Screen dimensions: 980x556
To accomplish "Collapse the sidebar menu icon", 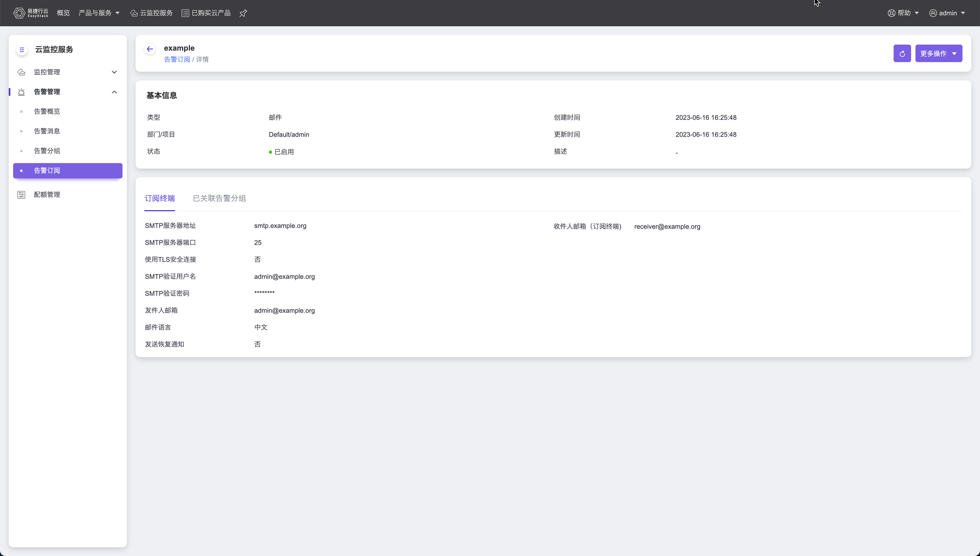I will (22, 50).
